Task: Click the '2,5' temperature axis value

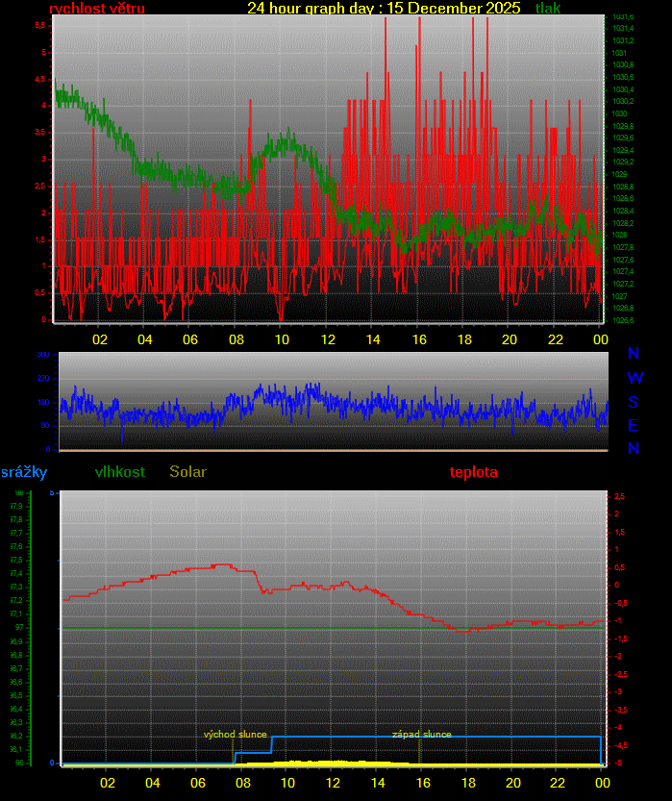Action: pyautogui.click(x=620, y=496)
